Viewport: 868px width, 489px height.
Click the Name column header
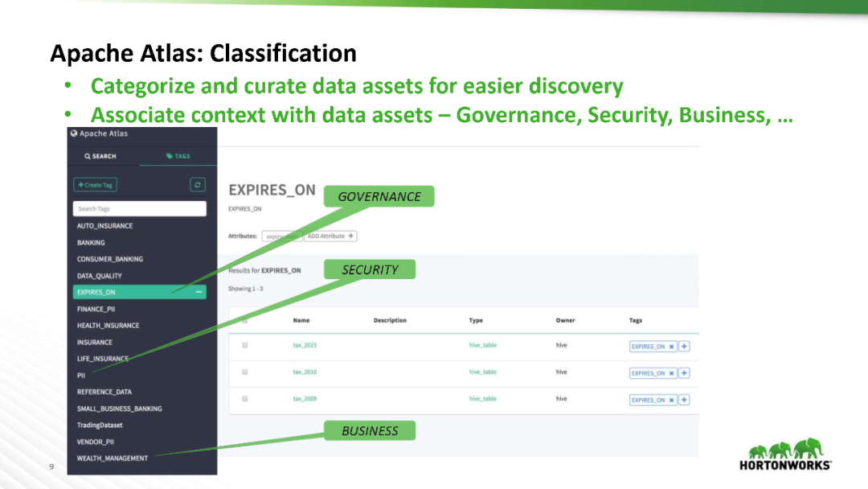coord(301,320)
